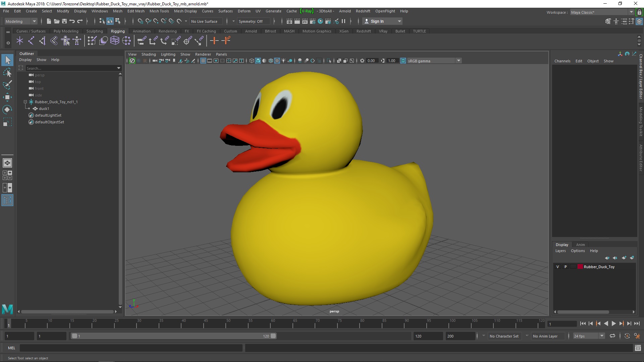Viewport: 644px width, 362px height.
Task: Open the Mesh Tools menu
Action: point(159,11)
